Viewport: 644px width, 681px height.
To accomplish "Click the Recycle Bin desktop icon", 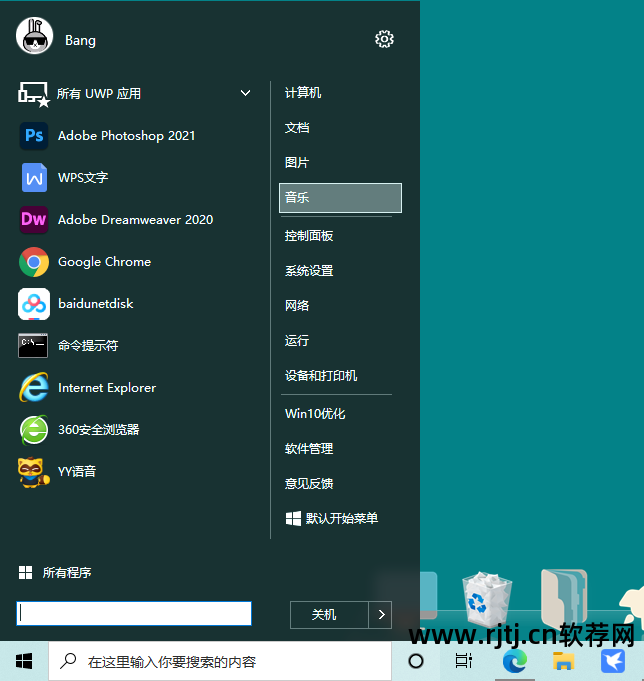I will point(486,598).
